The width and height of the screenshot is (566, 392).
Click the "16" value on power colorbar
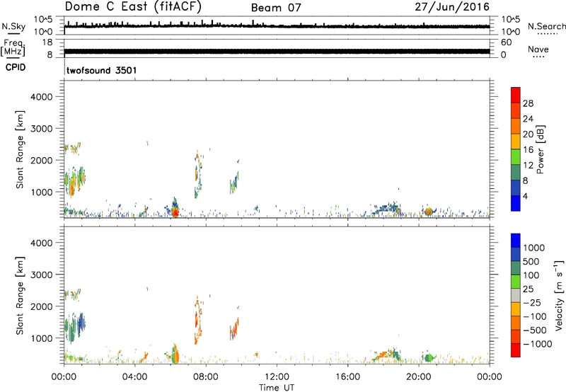click(x=528, y=150)
